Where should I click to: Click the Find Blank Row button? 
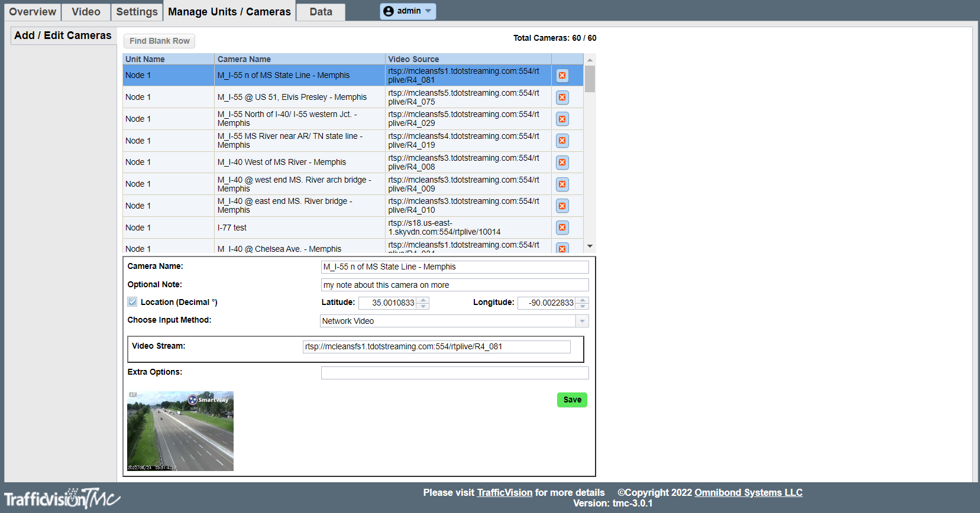tap(160, 41)
